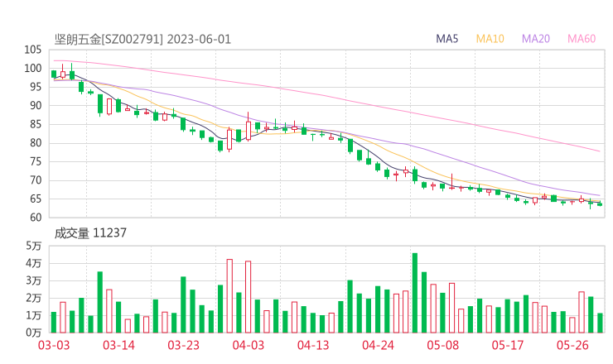Select the MA10 legend label

coord(490,39)
